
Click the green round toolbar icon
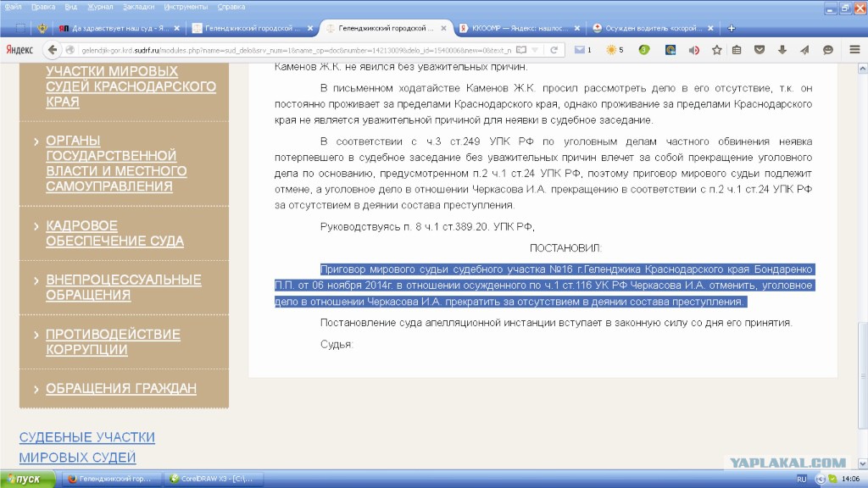point(643,50)
